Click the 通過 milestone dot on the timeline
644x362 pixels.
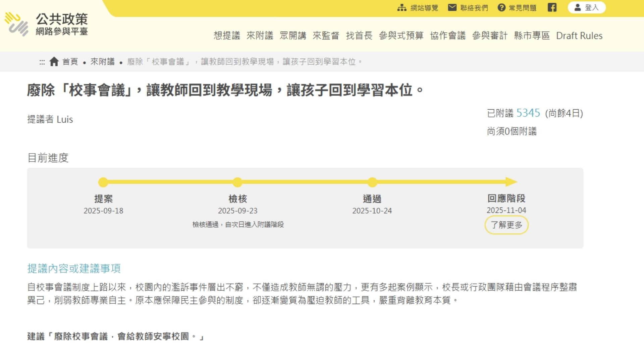tap(372, 181)
